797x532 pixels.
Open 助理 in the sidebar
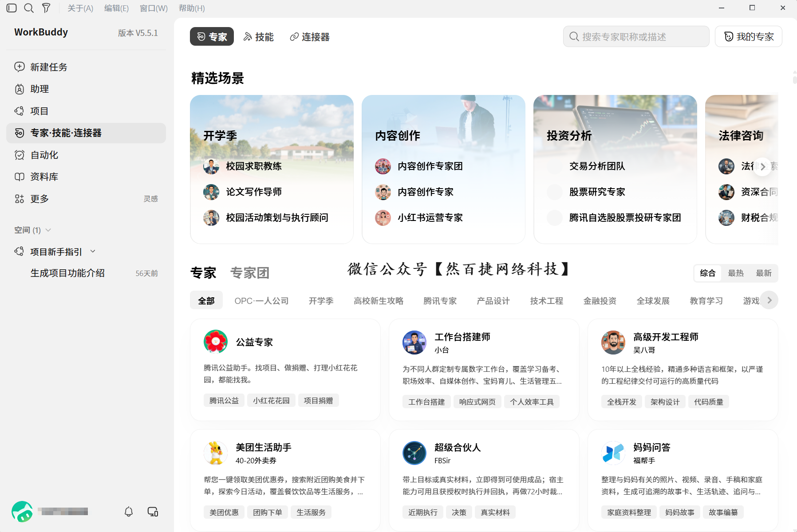[x=86, y=89]
